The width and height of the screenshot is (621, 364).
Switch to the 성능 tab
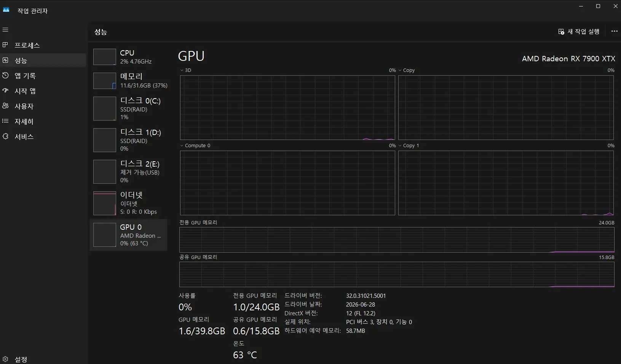[43, 60]
